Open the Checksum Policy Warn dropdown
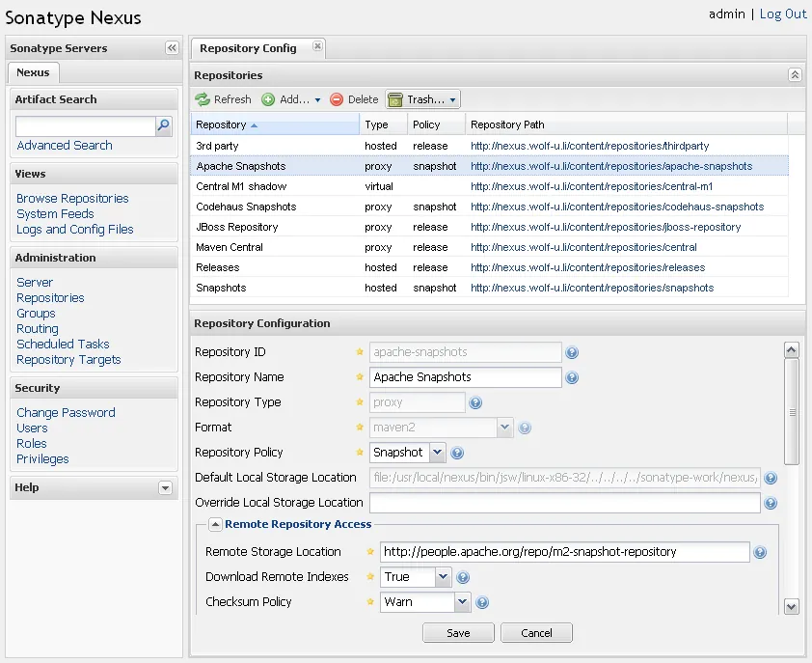The width and height of the screenshot is (812, 663). (462, 602)
